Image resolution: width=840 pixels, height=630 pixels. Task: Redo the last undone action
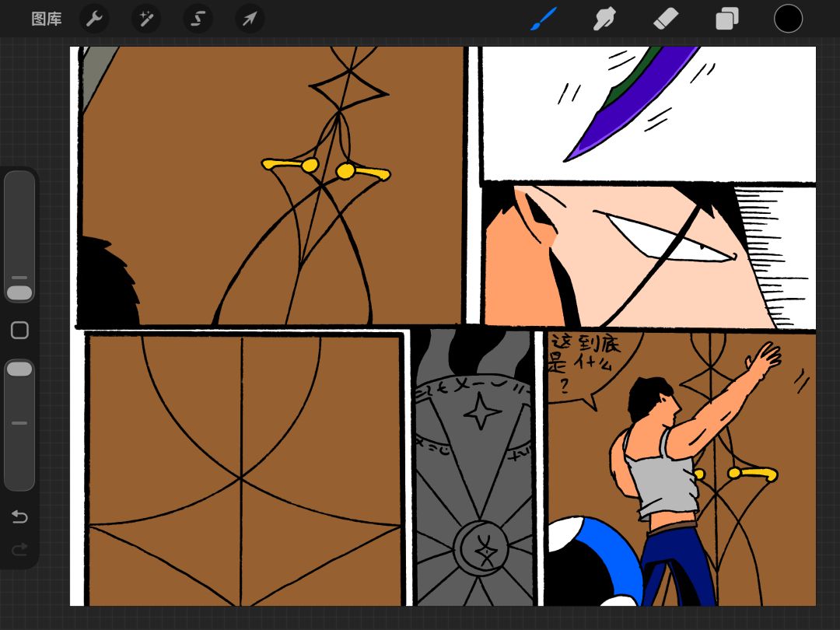19,549
